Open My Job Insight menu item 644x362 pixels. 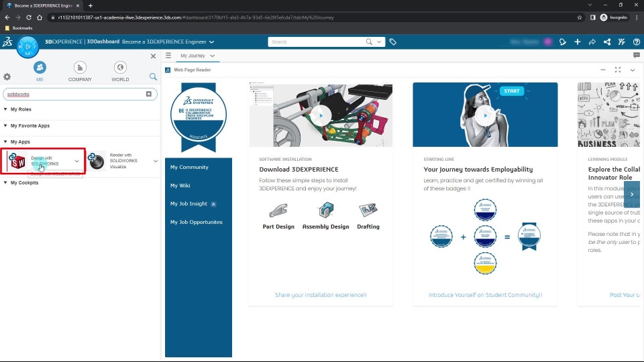189,204
